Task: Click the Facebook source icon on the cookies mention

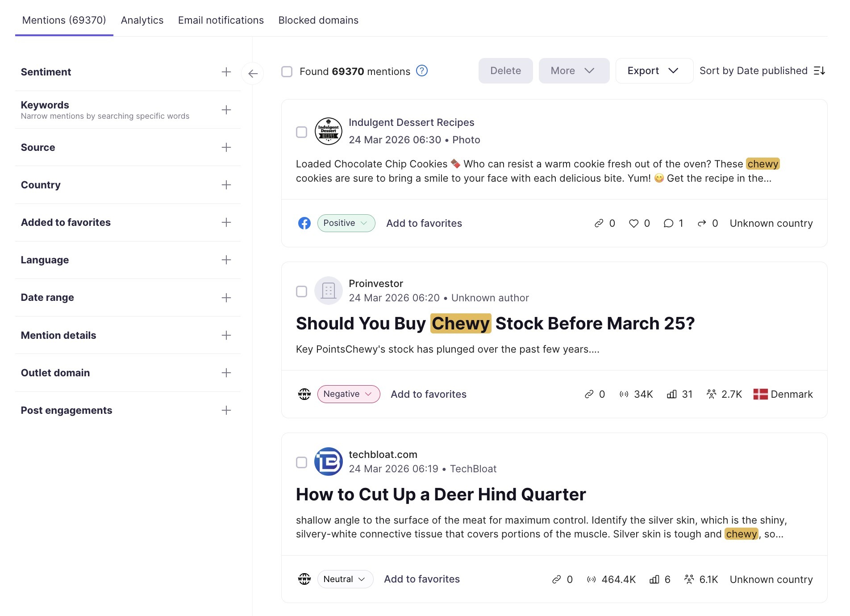Action: coord(304,223)
